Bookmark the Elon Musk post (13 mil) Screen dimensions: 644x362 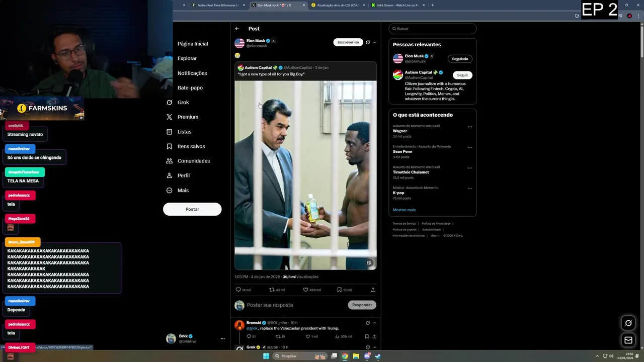[x=344, y=290]
